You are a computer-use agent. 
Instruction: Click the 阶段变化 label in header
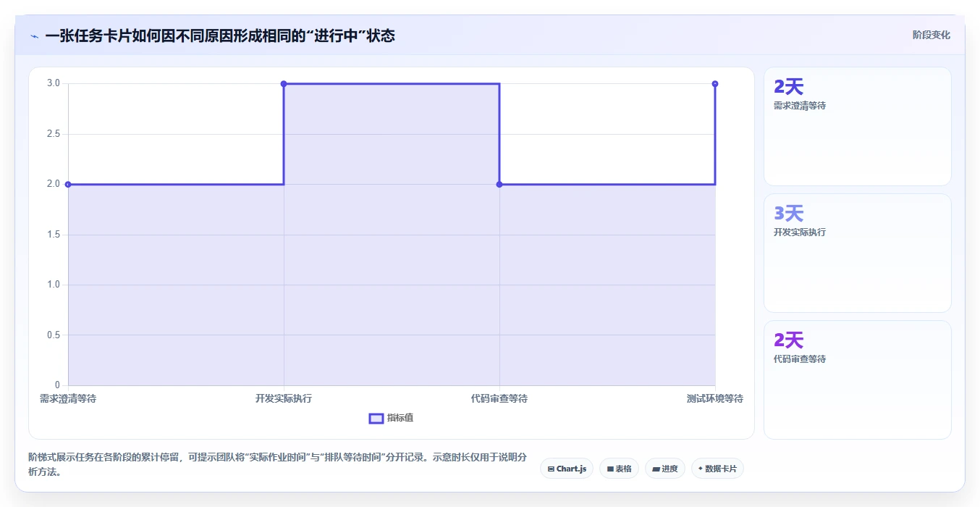pos(931,35)
